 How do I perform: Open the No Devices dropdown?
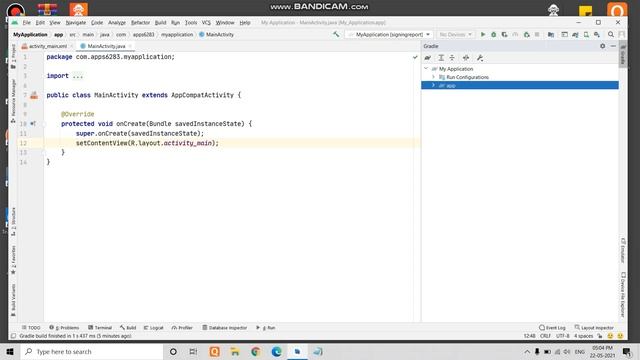point(456,35)
